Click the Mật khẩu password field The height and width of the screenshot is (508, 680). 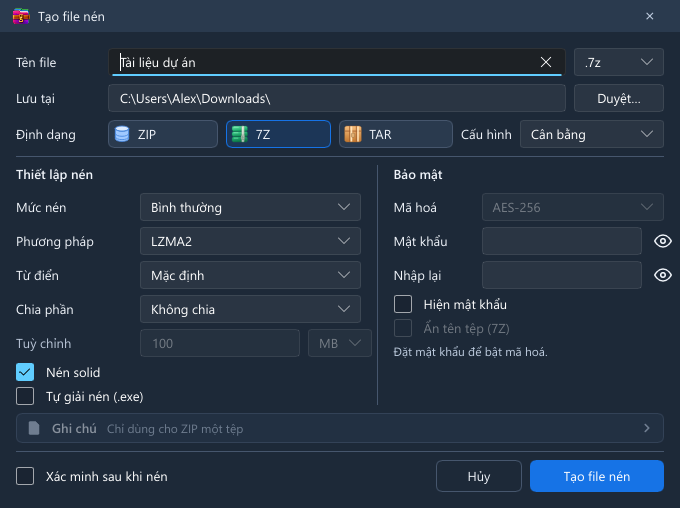click(562, 241)
